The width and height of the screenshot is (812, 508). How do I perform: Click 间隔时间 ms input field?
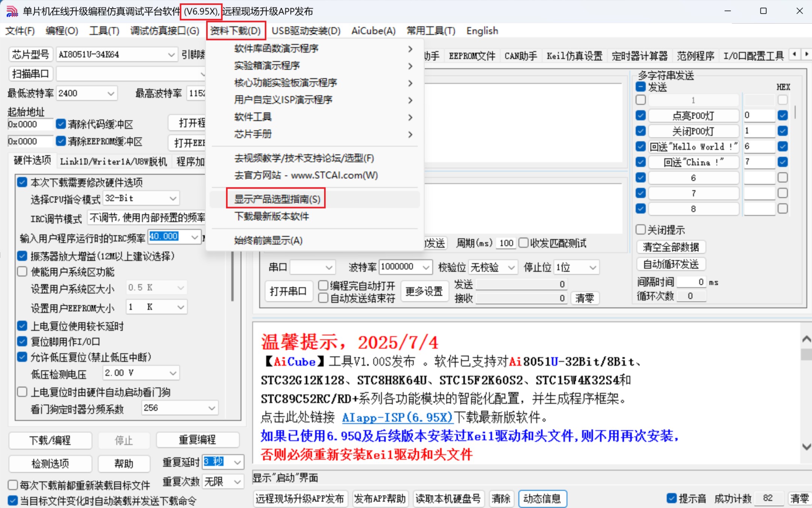(x=691, y=282)
